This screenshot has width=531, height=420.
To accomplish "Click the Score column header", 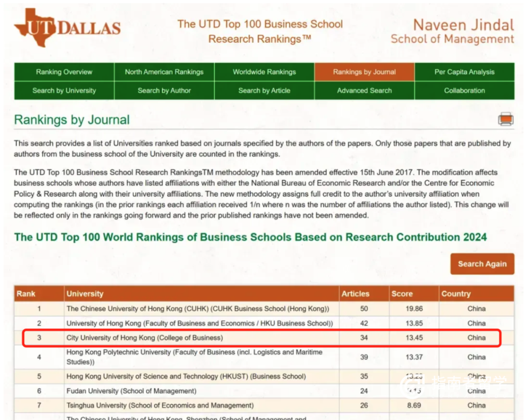I will [402, 294].
